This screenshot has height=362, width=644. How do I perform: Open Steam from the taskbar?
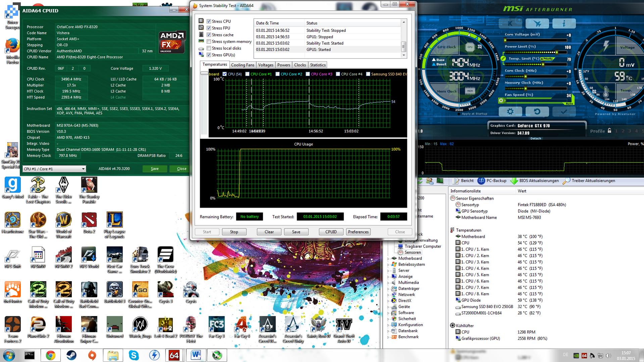[71, 355]
